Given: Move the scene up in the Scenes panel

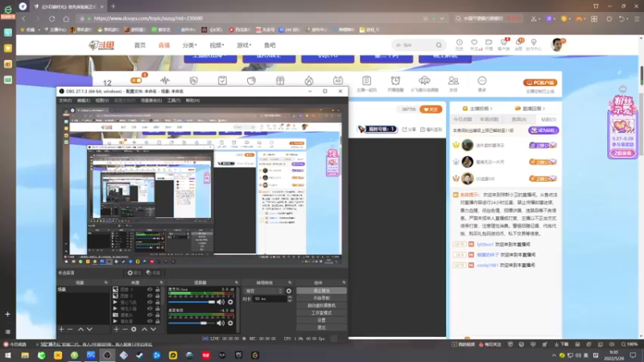Looking at the screenshot, I should [81, 329].
